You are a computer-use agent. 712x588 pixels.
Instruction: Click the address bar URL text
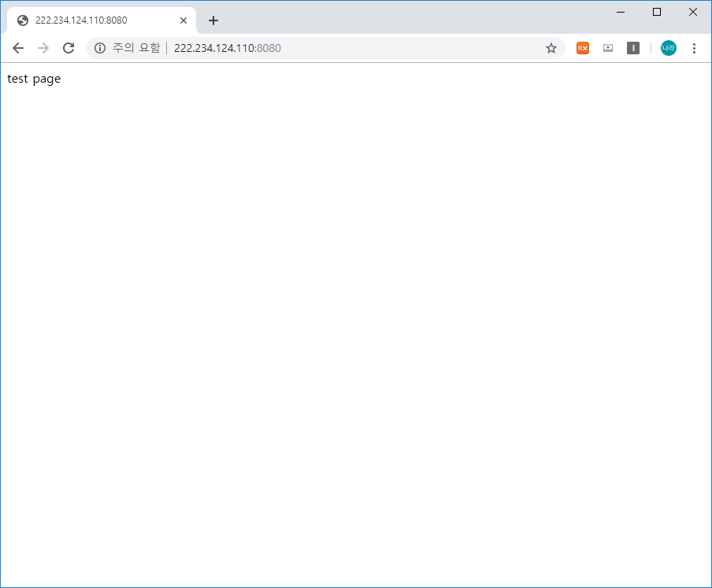pos(228,48)
